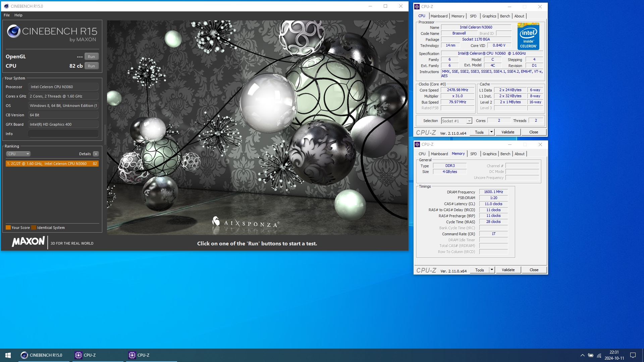Click the DRAM Frequency 1600.1 MHz value
The image size is (644, 362).
coord(493,192)
